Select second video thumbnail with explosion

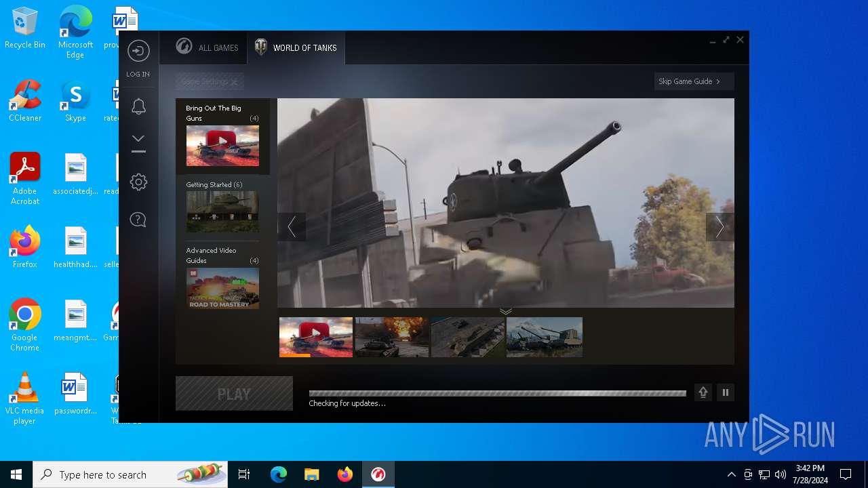pyautogui.click(x=392, y=337)
